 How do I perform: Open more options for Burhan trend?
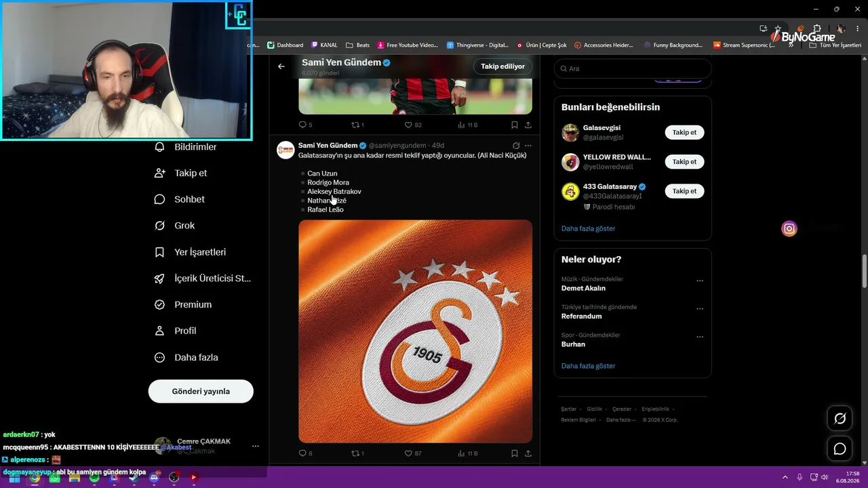(x=700, y=337)
